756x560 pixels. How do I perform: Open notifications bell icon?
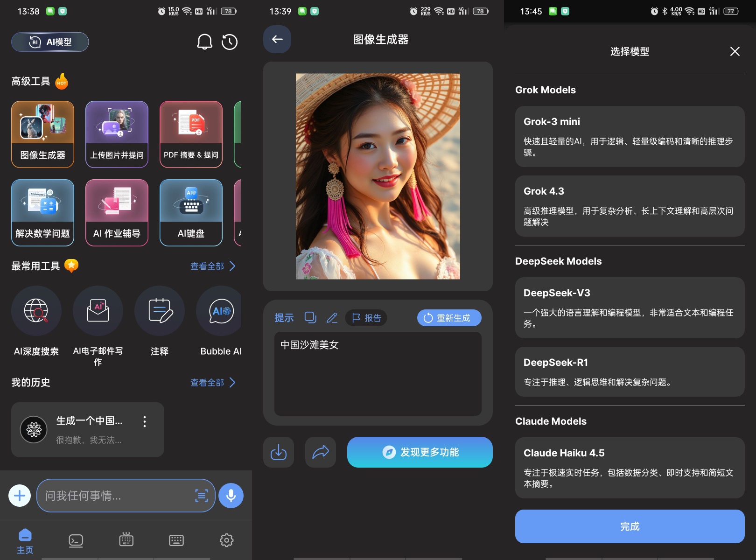[204, 42]
